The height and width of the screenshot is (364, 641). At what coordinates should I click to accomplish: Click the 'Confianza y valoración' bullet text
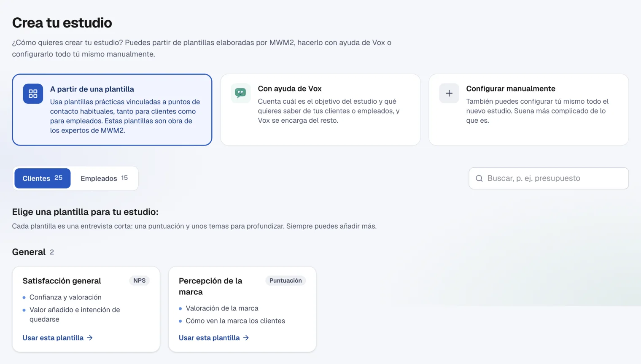65,297
